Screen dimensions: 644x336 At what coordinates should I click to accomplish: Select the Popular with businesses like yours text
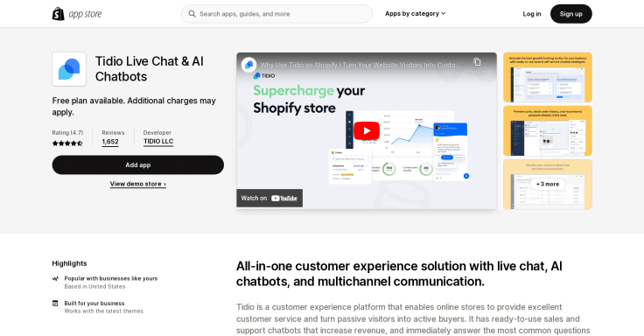(111, 278)
